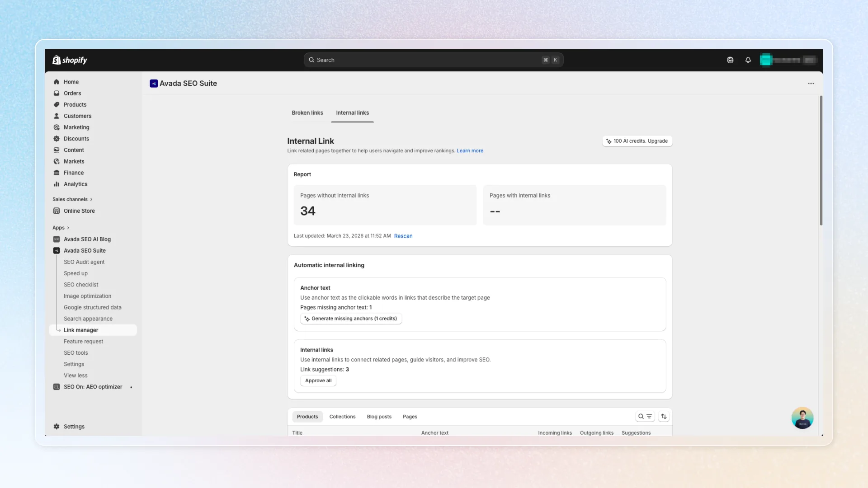Click the Marketing target icon

click(57, 127)
